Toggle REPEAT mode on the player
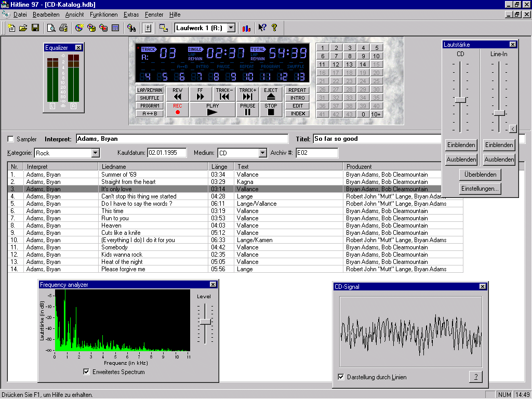The width and height of the screenshot is (532, 399). click(297, 90)
